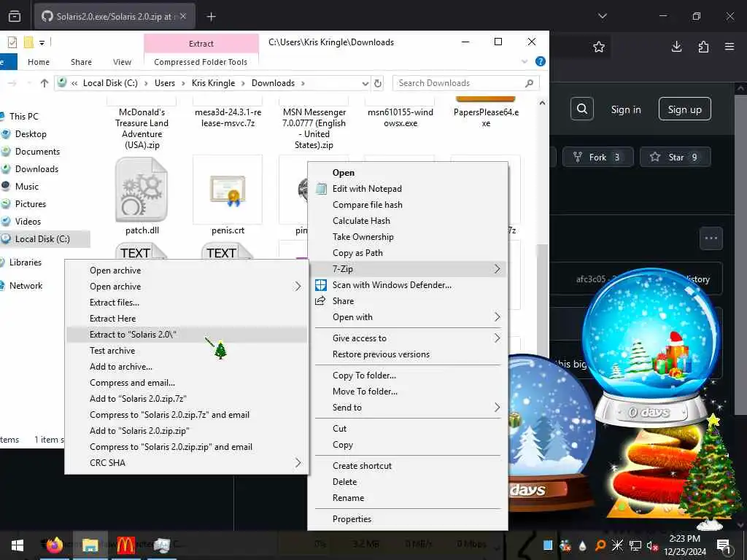This screenshot has width=747, height=560.
Task: Click the Explorer help question-mark icon
Action: (541, 61)
